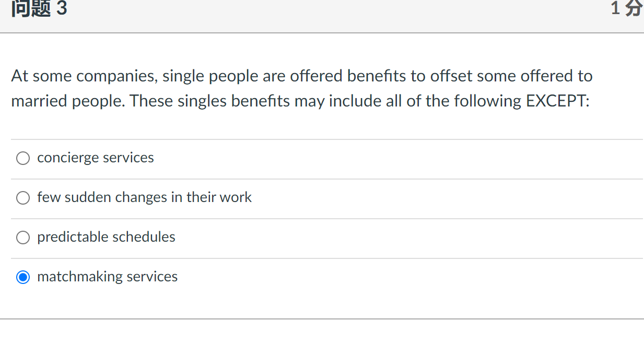
Task: Click the question prompt paragraph
Action: click(301, 88)
